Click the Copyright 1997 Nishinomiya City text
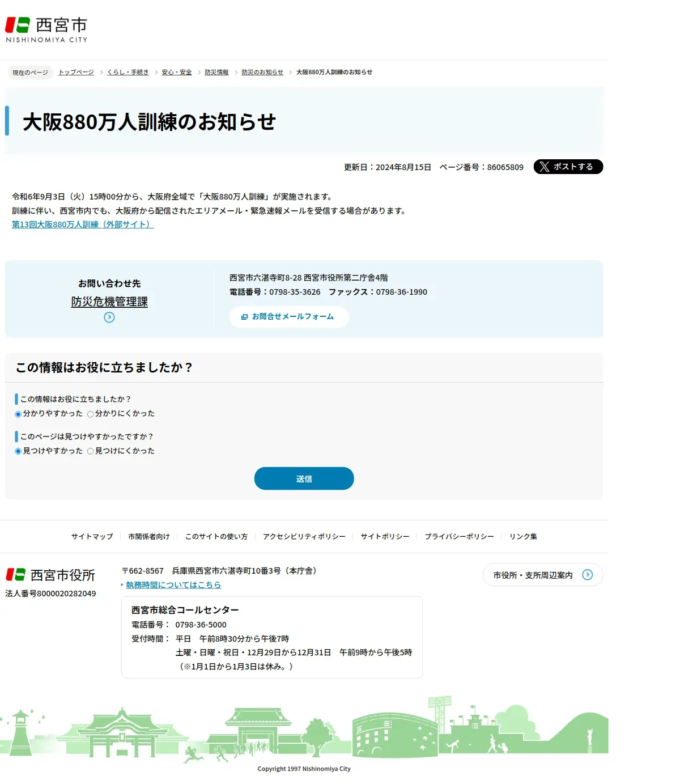Viewport: 680px width, 784px height. tap(304, 769)
